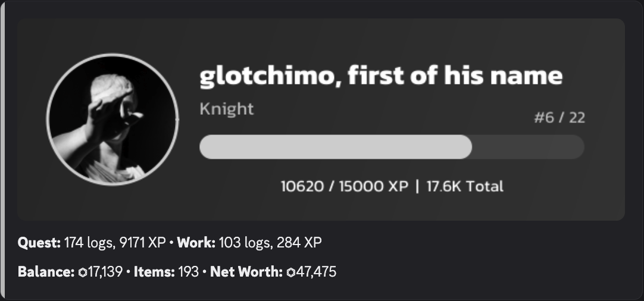Click the "103 logs, 284 XP" work stats
The height and width of the screenshot is (301, 644).
[271, 243]
